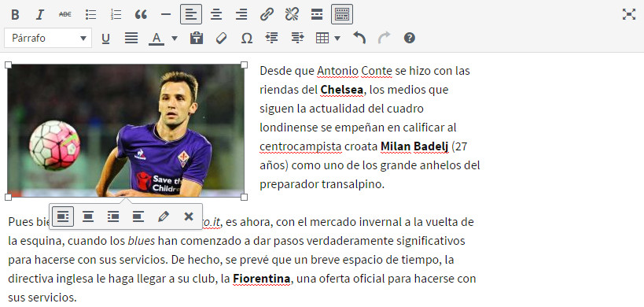Align text right in top toolbar

tap(241, 15)
